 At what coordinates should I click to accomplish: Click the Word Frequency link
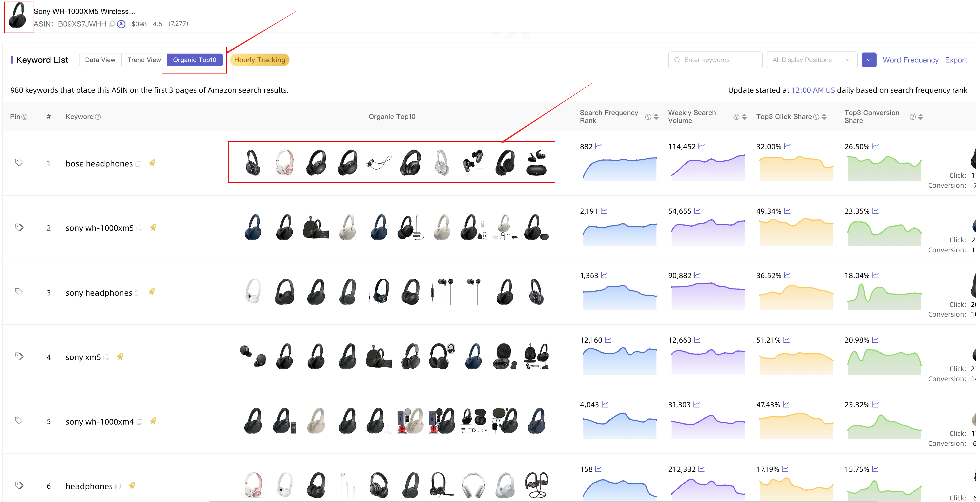[910, 60]
